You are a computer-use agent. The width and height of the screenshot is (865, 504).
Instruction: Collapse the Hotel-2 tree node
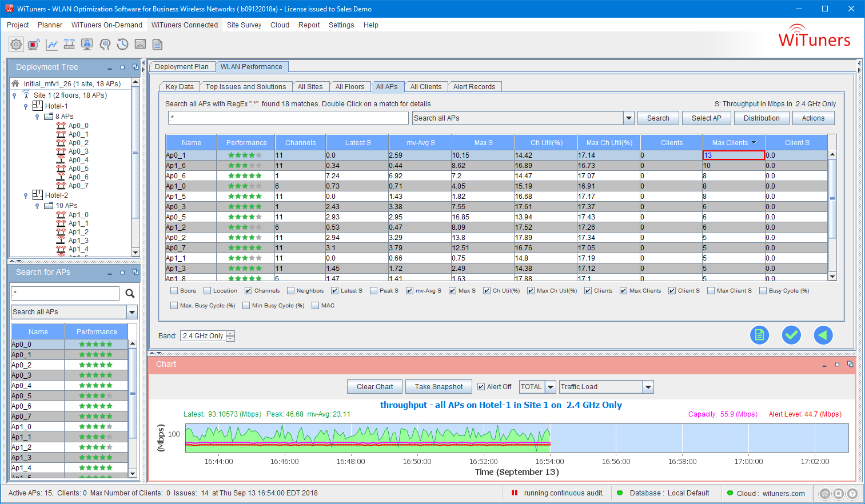pyautogui.click(x=26, y=195)
